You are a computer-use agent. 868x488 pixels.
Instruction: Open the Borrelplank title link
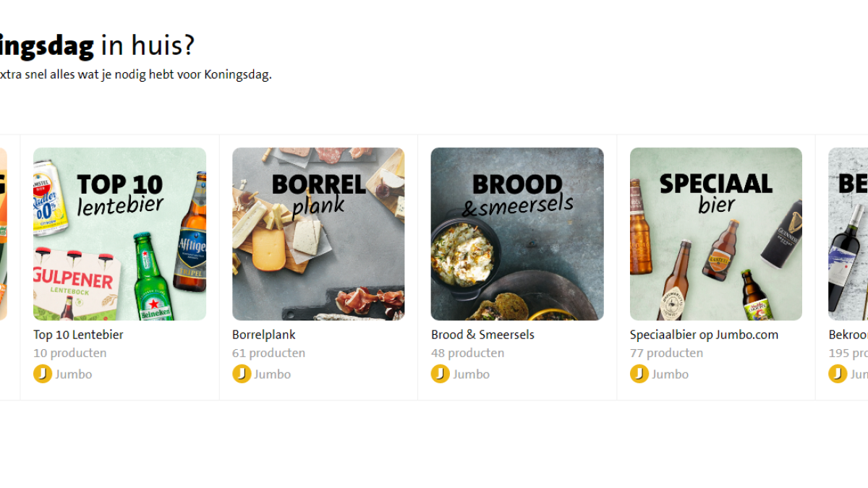[x=264, y=335]
